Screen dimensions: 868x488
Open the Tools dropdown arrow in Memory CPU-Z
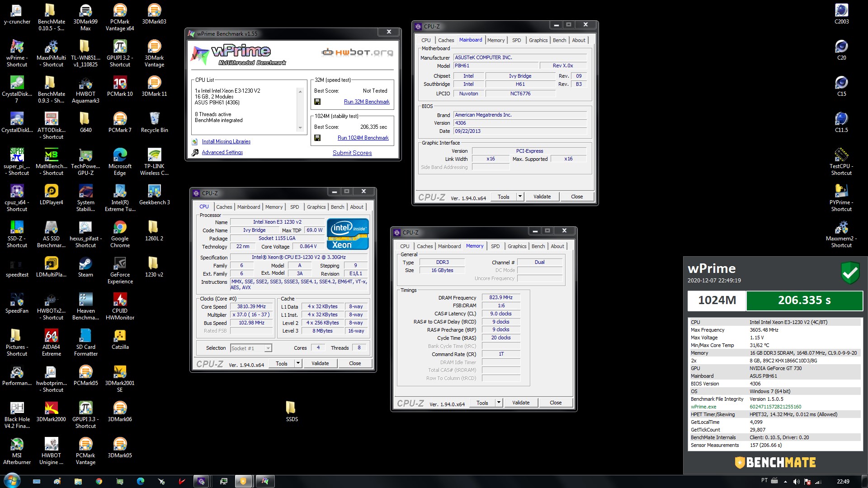click(499, 403)
